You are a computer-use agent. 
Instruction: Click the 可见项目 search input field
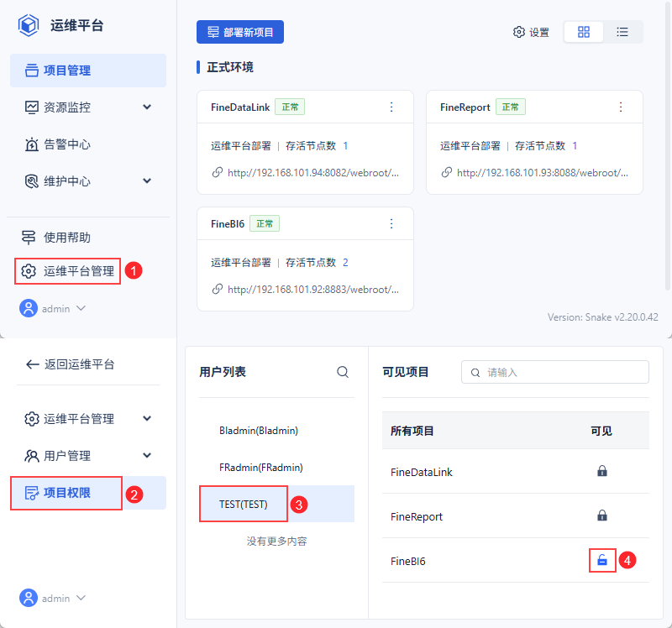pyautogui.click(x=555, y=372)
